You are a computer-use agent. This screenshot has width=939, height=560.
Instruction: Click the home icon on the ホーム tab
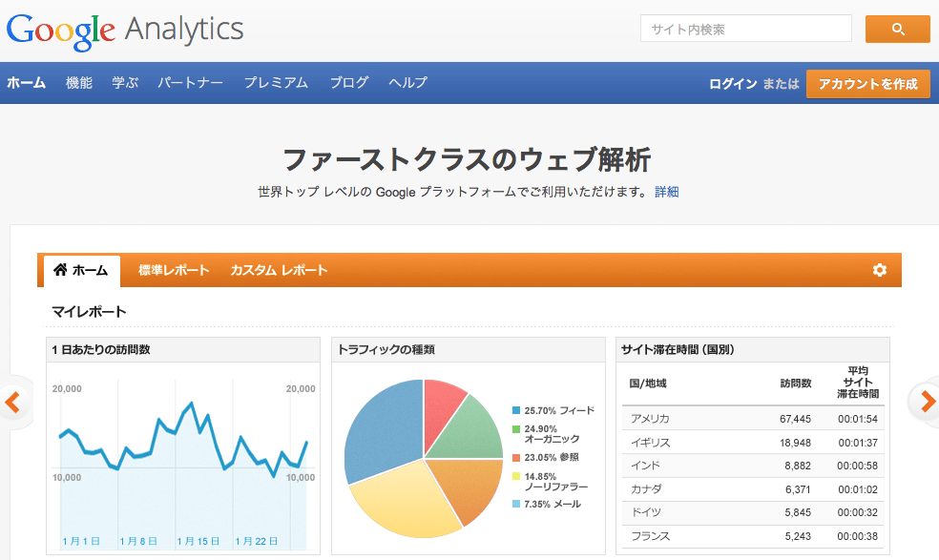point(58,270)
